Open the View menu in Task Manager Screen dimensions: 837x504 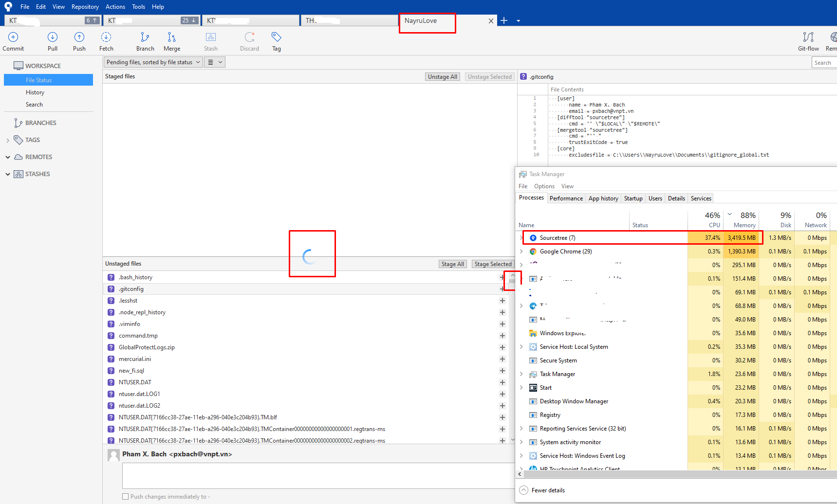pyautogui.click(x=567, y=186)
